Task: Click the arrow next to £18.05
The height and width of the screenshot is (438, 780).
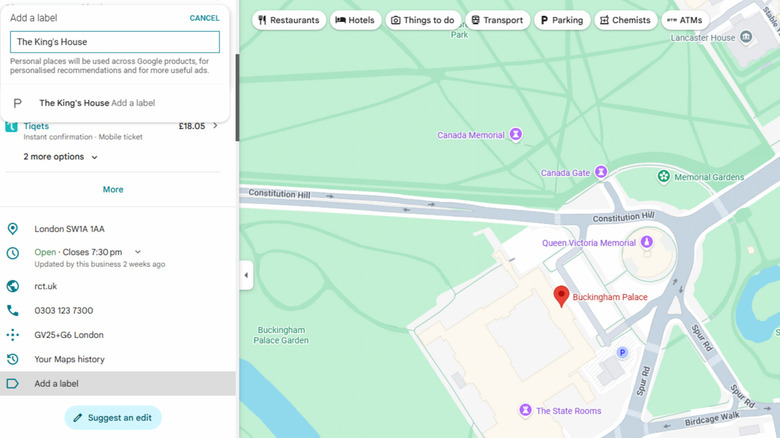Action: (215, 126)
